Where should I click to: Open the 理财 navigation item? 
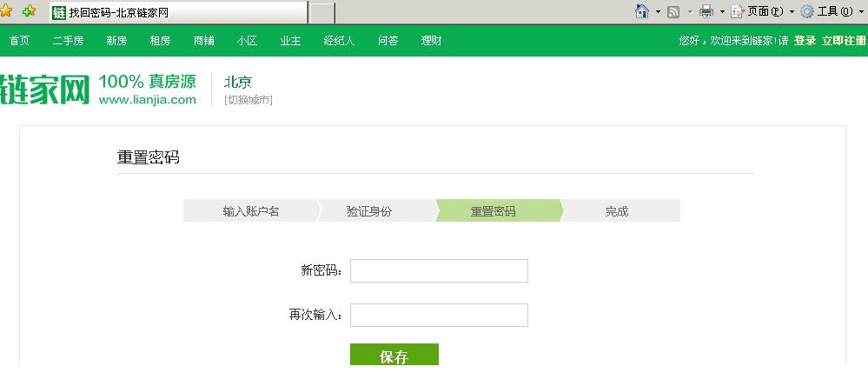pos(431,41)
